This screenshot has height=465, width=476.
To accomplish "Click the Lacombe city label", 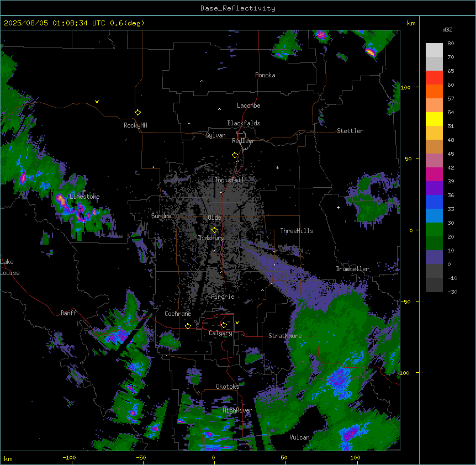I will [248, 105].
